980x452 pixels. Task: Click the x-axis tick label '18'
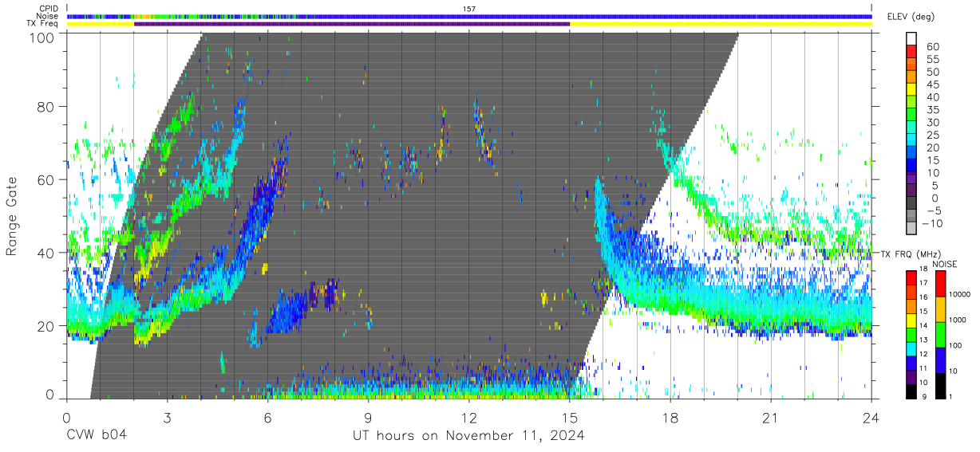(x=670, y=418)
